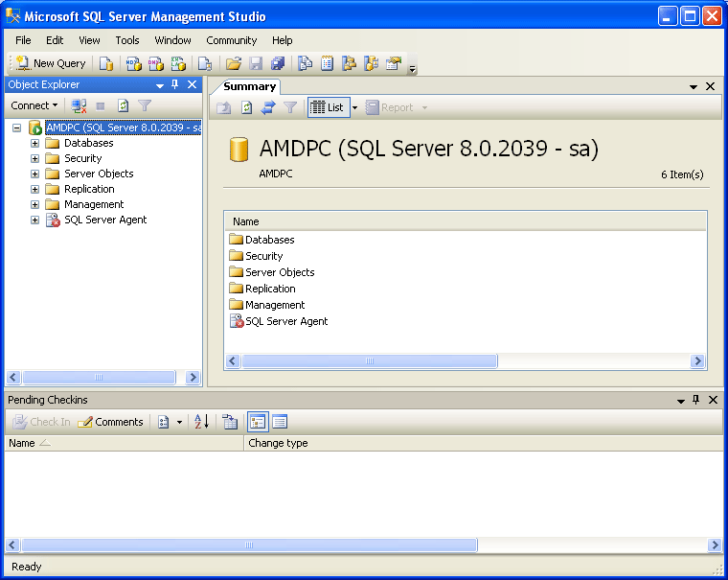The width and height of the screenshot is (728, 580).
Task: Click the Stop square icon in Object Explorer
Action: point(101,106)
